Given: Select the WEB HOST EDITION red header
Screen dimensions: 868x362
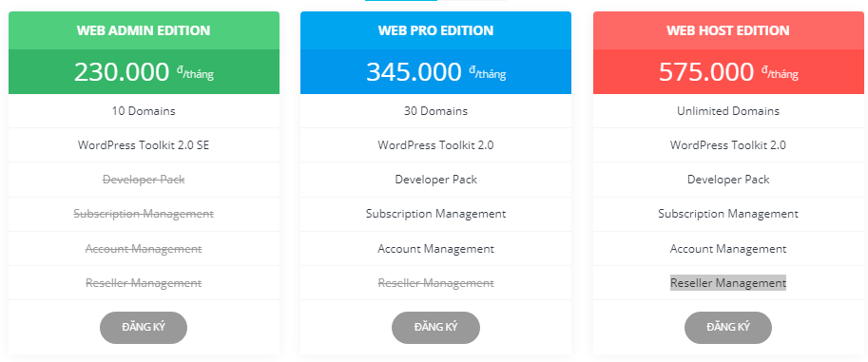Looking at the screenshot, I should click(728, 30).
